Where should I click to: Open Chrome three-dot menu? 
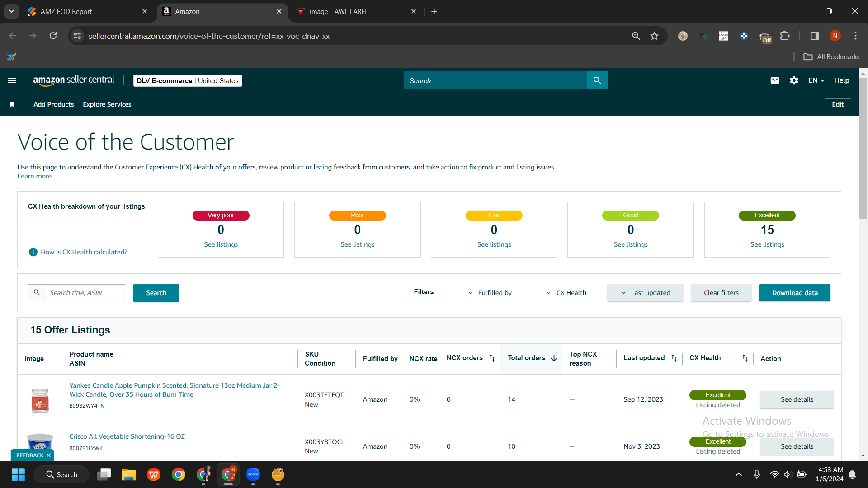click(x=855, y=36)
